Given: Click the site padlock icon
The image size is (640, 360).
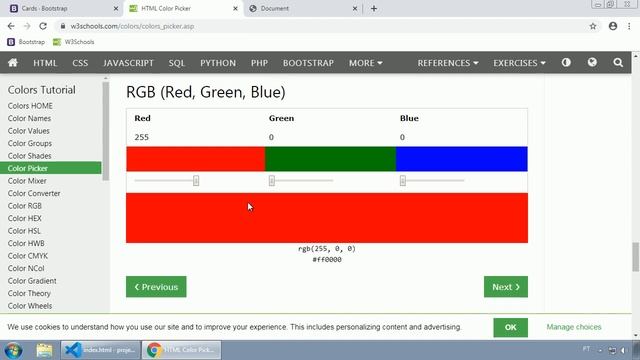Looking at the screenshot, I should (62, 26).
